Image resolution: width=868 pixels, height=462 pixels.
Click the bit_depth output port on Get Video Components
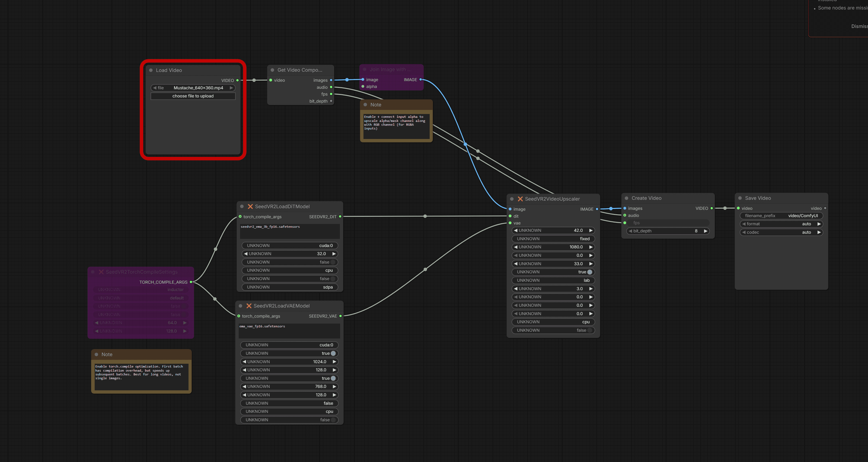tap(331, 101)
